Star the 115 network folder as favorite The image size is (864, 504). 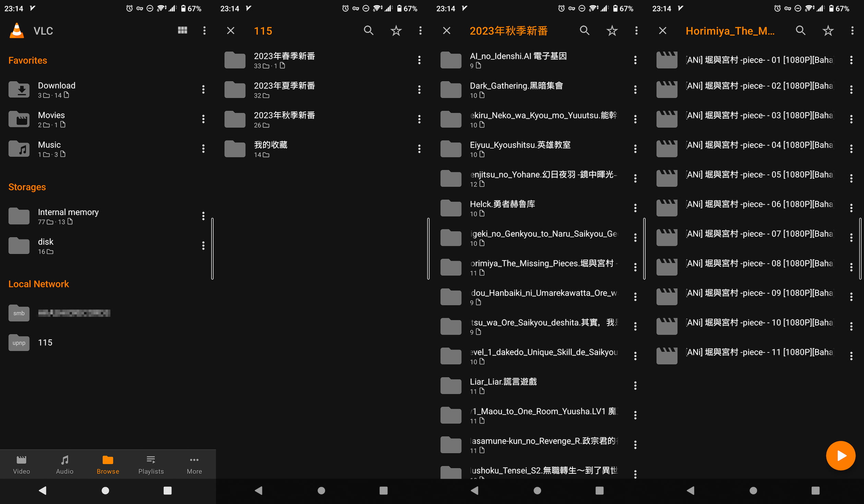pyautogui.click(x=396, y=31)
